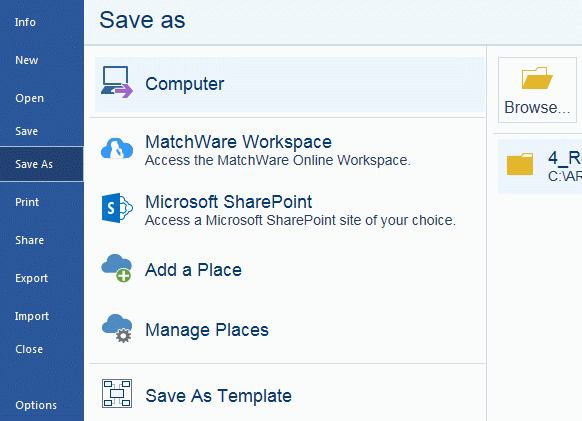Click the Save As Template diagram icon

pos(117,394)
